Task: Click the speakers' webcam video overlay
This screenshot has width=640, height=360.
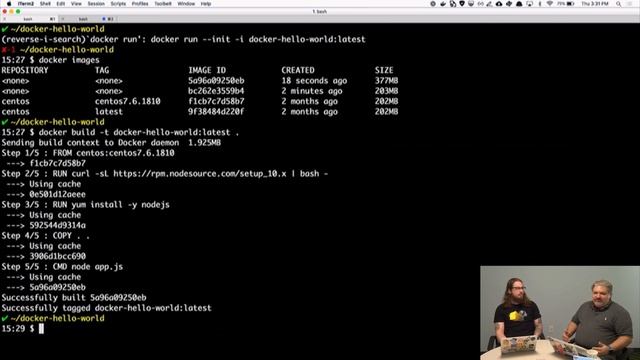Action: (560, 313)
